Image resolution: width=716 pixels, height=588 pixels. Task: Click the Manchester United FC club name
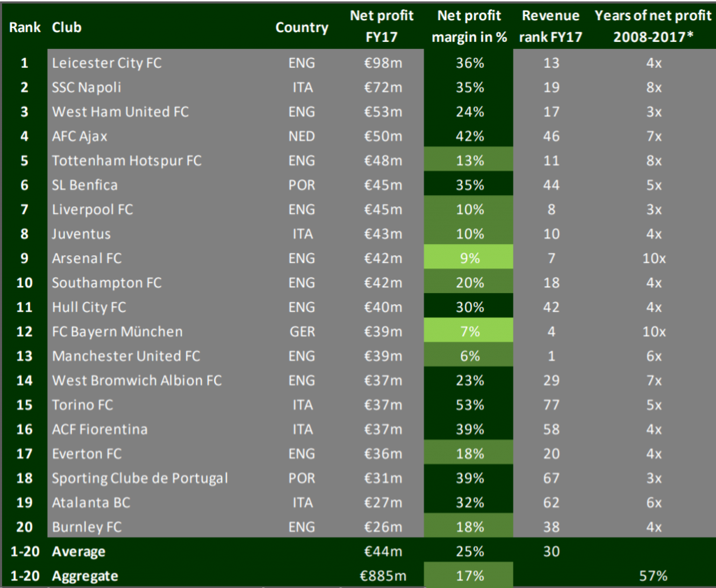point(126,356)
